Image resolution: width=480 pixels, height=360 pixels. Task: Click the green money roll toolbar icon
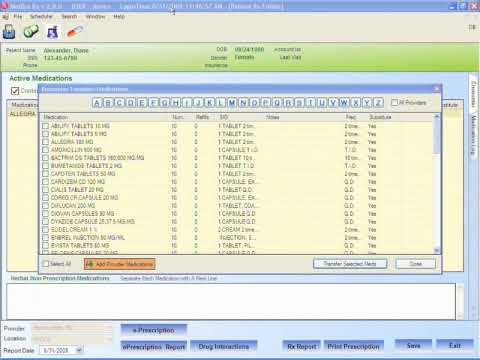click(31, 32)
